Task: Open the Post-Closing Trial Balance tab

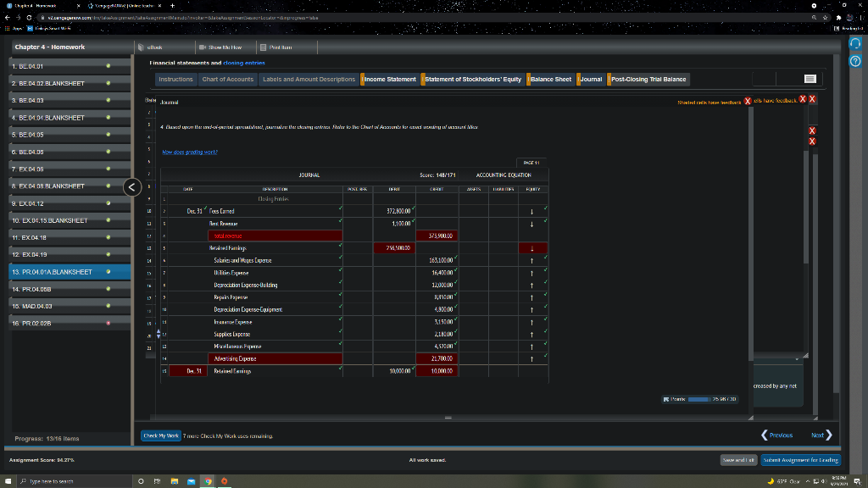Action: pyautogui.click(x=648, y=79)
